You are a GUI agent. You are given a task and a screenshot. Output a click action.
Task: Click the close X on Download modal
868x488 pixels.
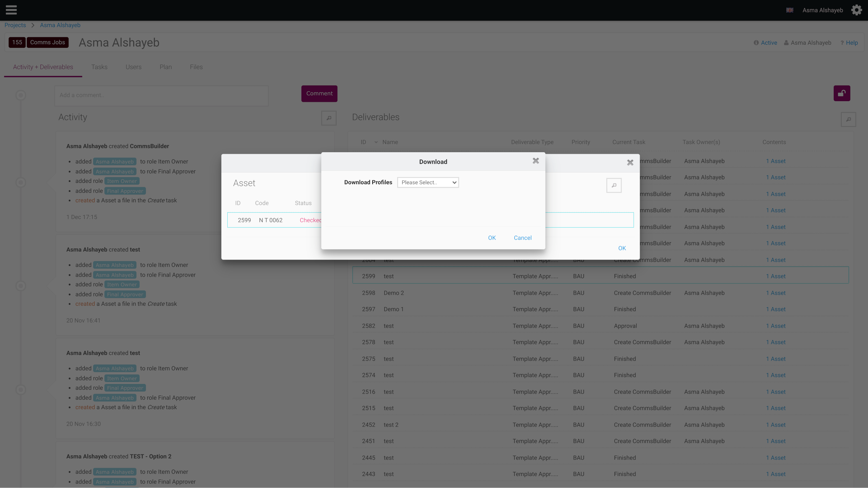(535, 161)
